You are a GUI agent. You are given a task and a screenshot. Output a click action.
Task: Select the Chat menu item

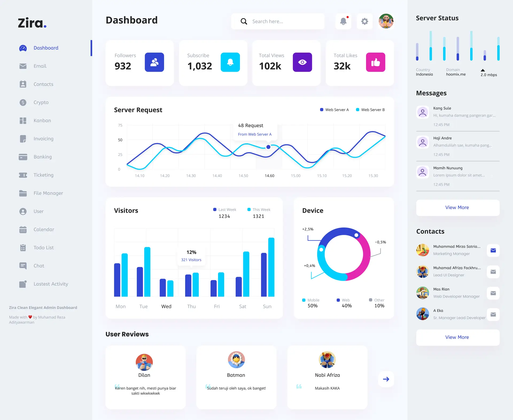point(39,265)
